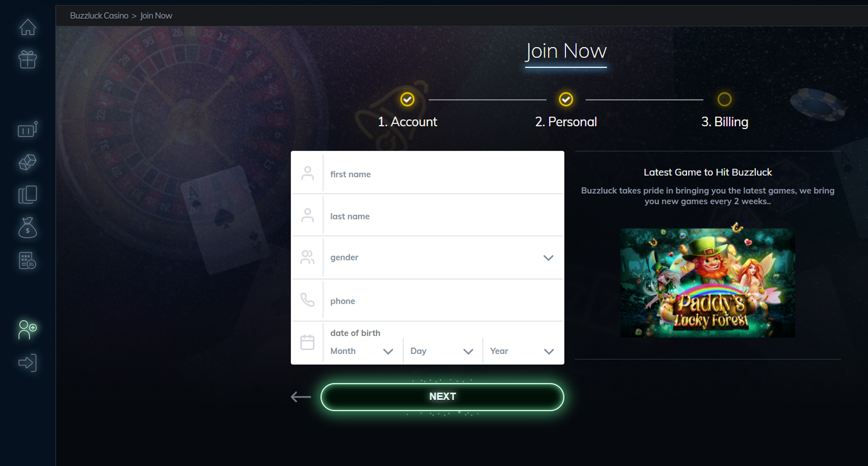Expand the gender dropdown
Image resolution: width=868 pixels, height=466 pixels.
coord(443,258)
